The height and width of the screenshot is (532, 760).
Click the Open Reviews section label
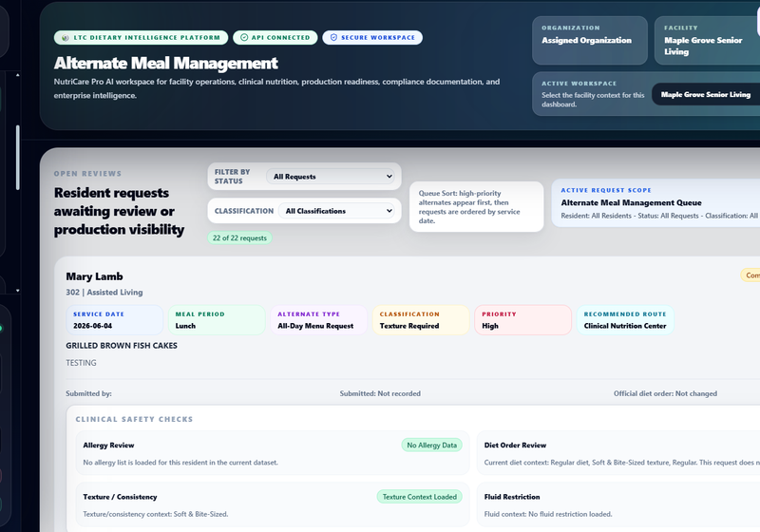click(87, 174)
